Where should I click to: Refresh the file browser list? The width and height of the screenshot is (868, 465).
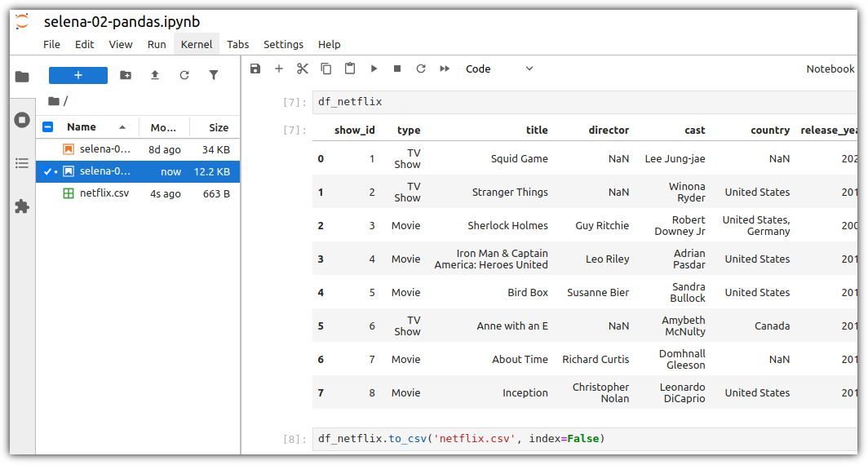click(184, 75)
